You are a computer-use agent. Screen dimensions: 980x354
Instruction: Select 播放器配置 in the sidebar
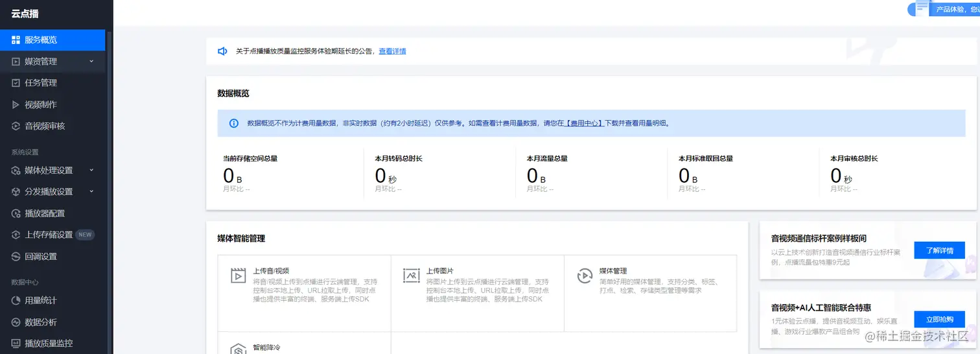point(52,213)
